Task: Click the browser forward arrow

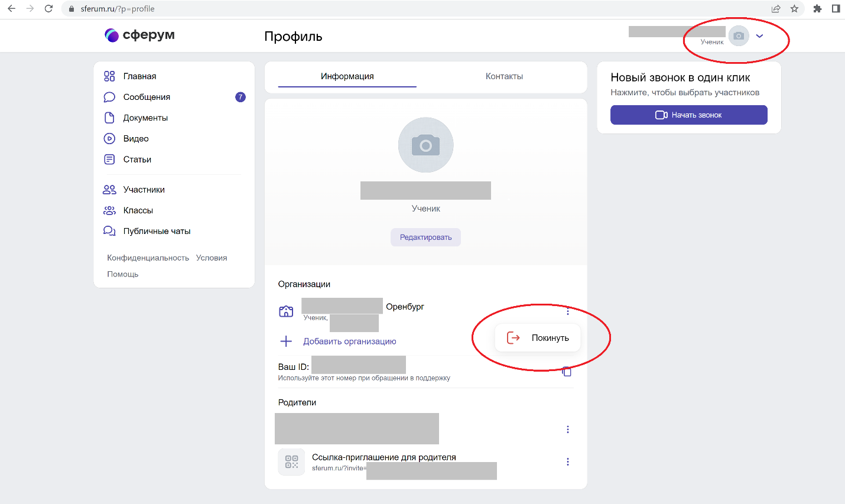Action: point(30,9)
